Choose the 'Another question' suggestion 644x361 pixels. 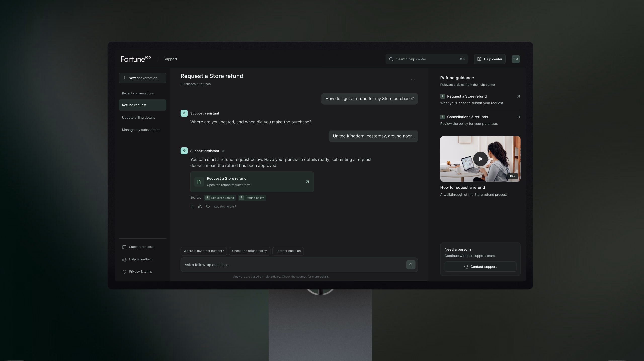coord(288,251)
